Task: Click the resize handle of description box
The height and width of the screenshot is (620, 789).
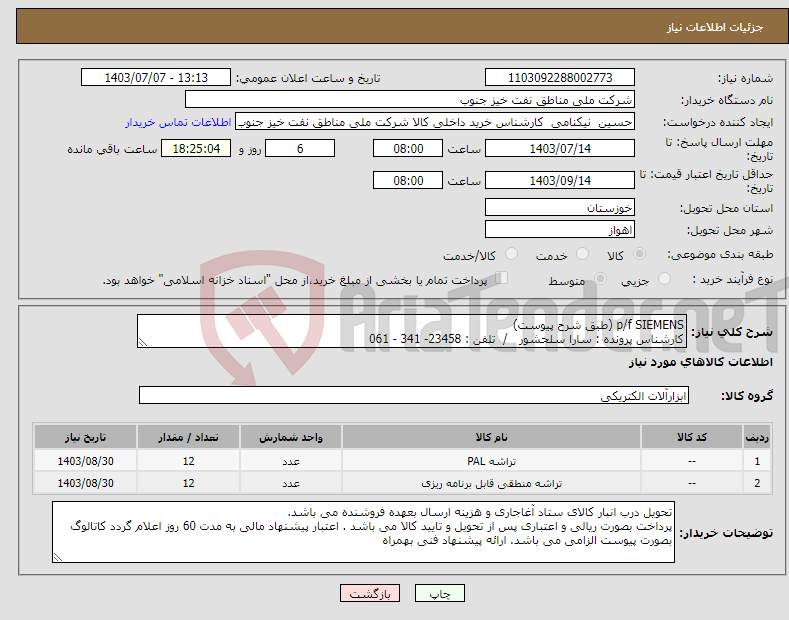Action: (x=143, y=342)
